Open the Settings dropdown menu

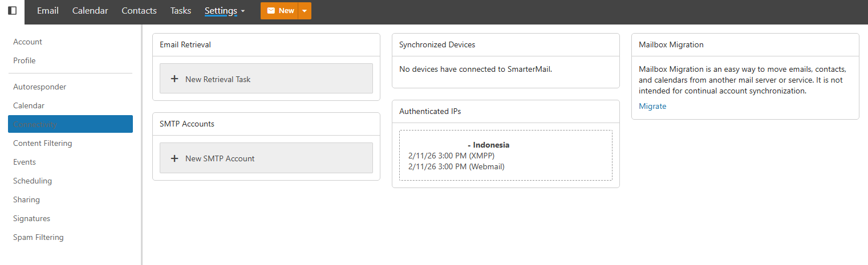(x=225, y=11)
